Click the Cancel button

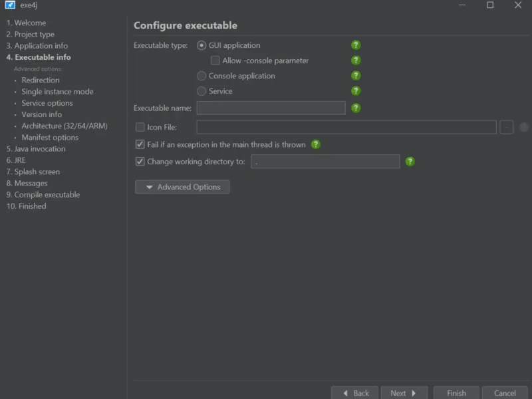coord(505,393)
